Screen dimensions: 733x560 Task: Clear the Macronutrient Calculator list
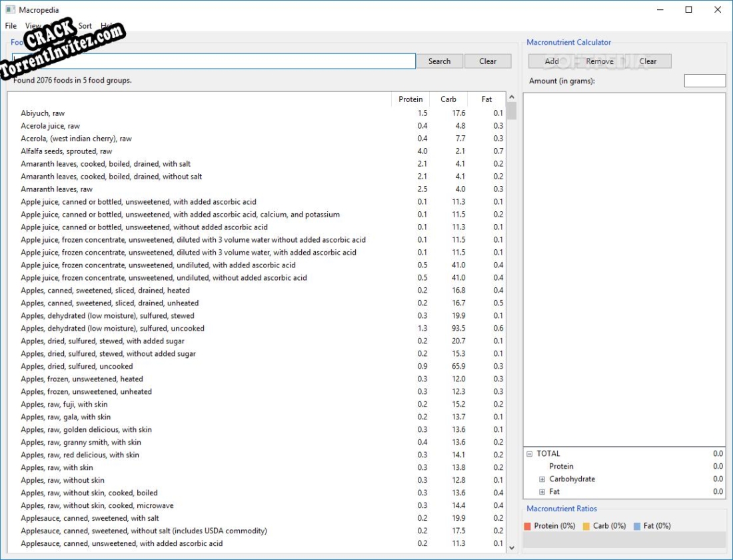648,61
